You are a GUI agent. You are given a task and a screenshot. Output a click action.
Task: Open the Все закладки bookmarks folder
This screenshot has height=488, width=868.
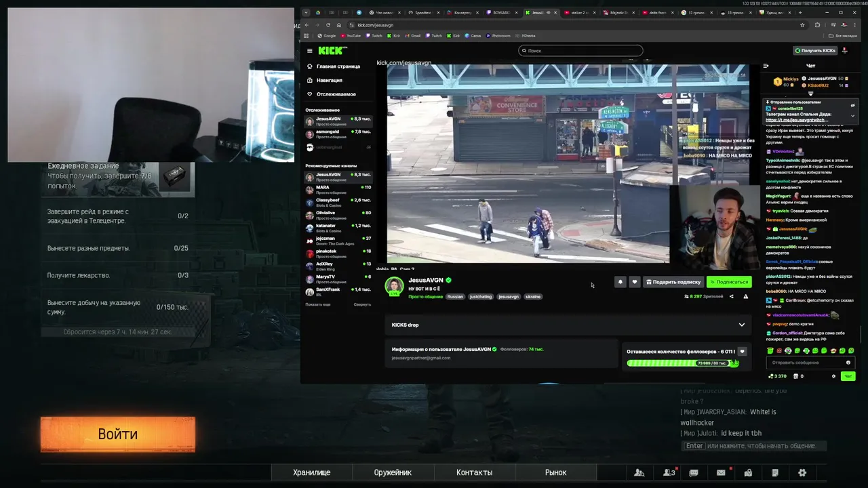point(844,36)
